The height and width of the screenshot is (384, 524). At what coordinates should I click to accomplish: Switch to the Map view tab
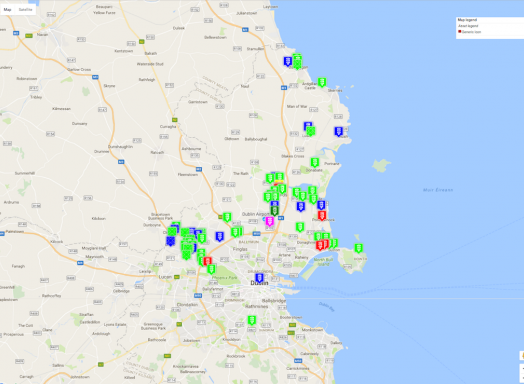tap(7, 10)
